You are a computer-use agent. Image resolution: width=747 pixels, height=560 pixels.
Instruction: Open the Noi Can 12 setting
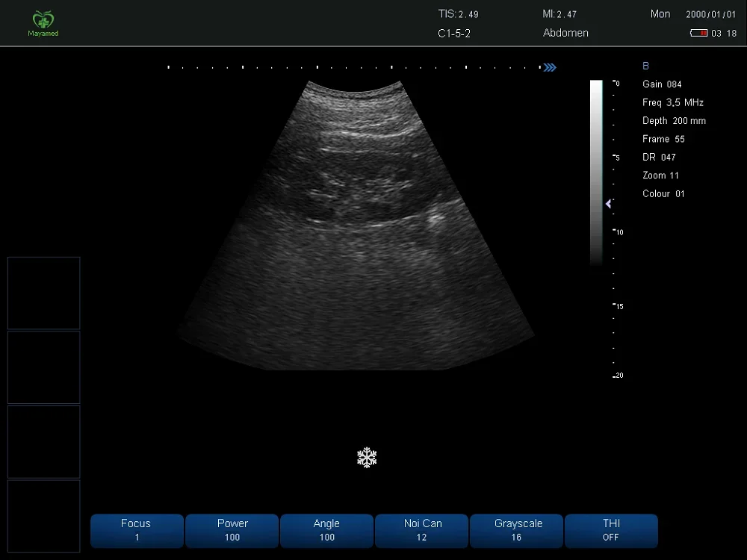(x=422, y=530)
